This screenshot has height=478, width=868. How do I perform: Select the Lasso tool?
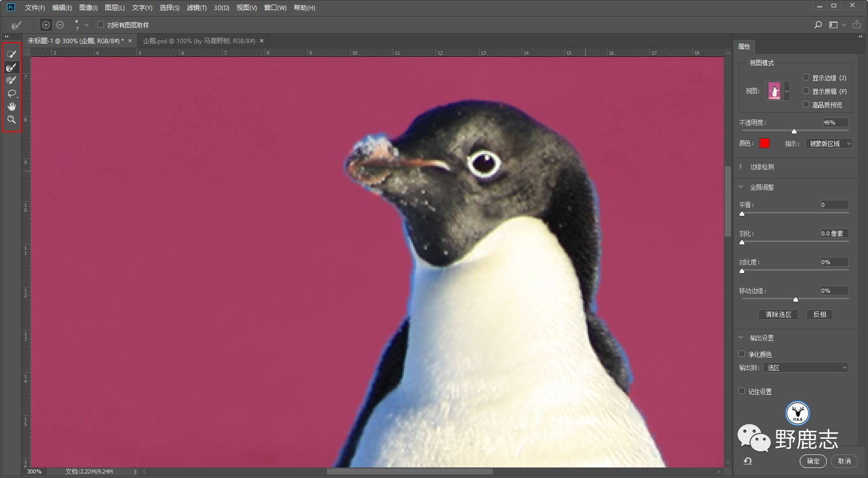(x=11, y=93)
